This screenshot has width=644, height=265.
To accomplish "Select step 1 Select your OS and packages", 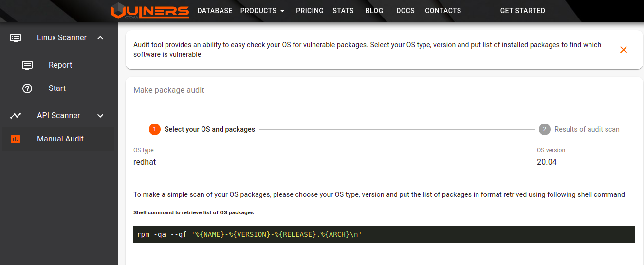I will tap(202, 129).
